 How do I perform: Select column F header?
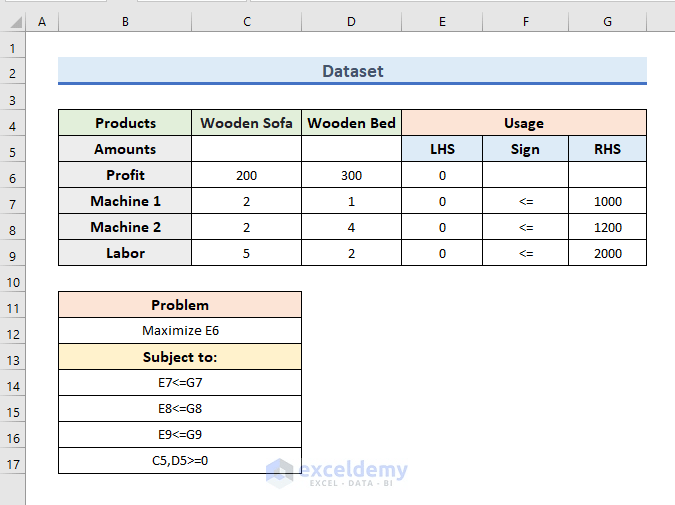point(526,22)
